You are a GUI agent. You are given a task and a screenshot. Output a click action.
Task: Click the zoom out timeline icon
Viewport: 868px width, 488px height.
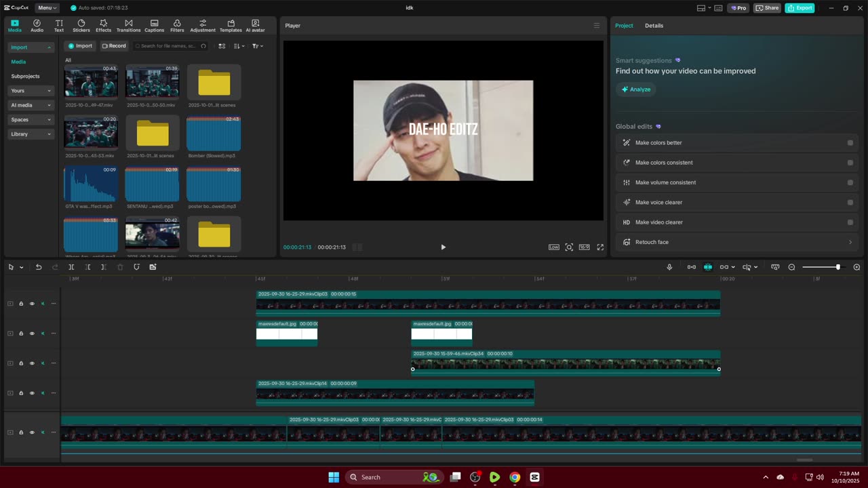791,267
